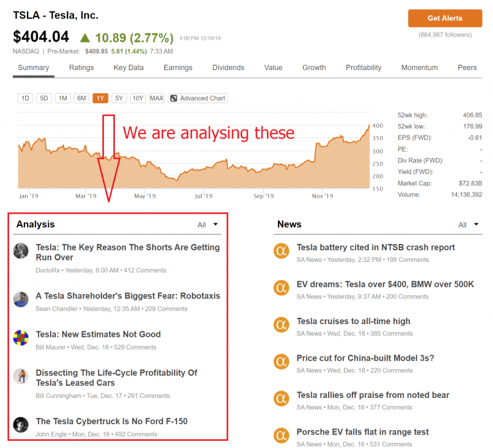Screen dimensions: 493x448
Task: Select the 1Y chart range
Action: pos(100,98)
